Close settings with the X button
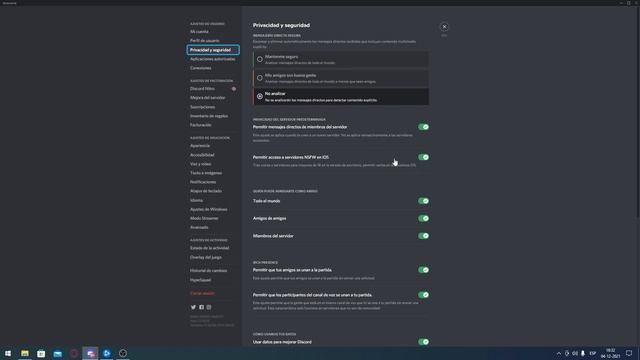The width and height of the screenshot is (640, 360). 444,27
